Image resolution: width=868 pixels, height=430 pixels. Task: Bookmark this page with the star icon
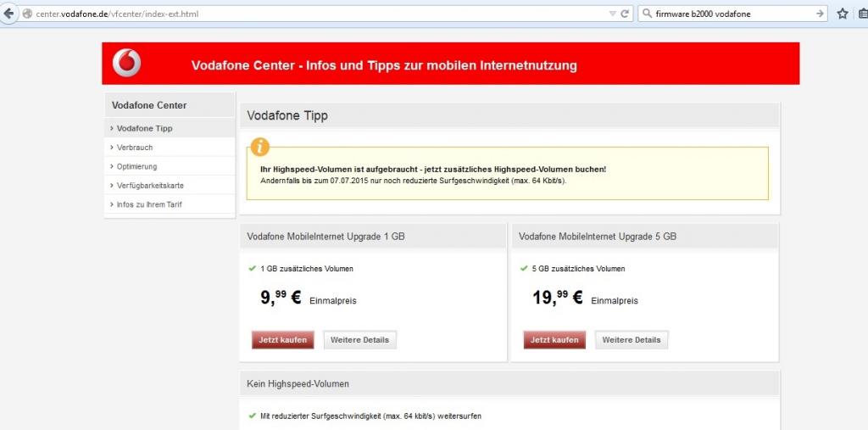click(x=842, y=14)
